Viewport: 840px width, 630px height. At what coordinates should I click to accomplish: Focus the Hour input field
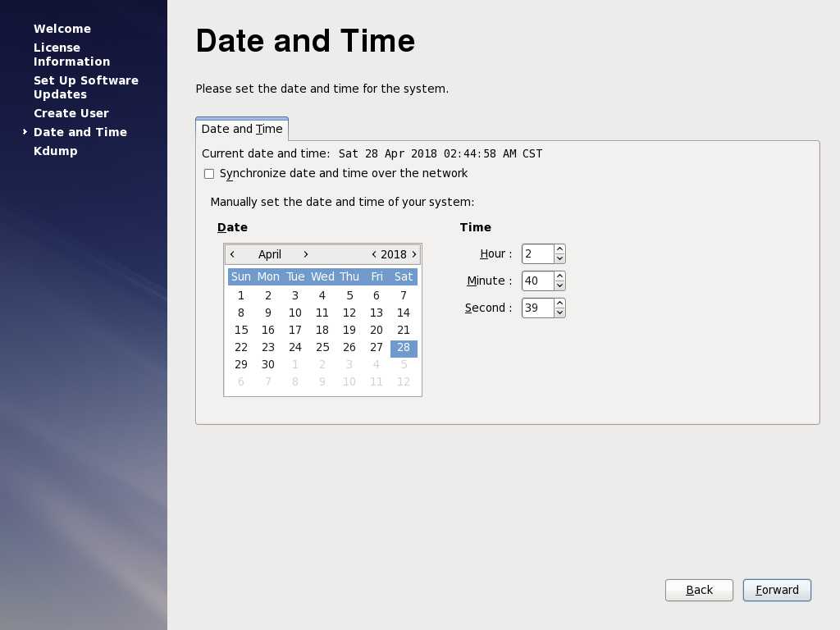tap(538, 254)
